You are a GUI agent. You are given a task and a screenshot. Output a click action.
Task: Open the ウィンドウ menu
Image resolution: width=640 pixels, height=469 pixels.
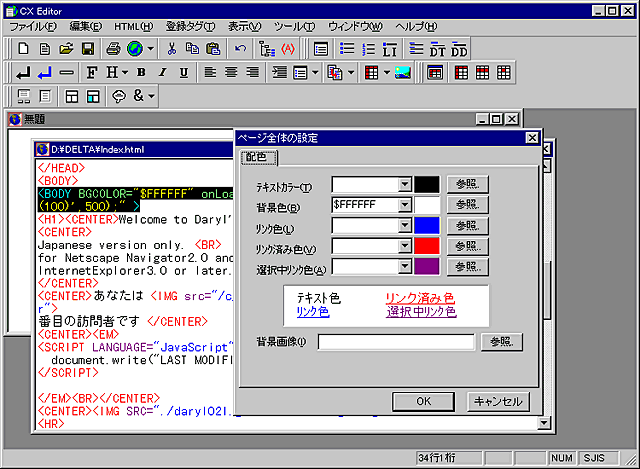(x=356, y=27)
